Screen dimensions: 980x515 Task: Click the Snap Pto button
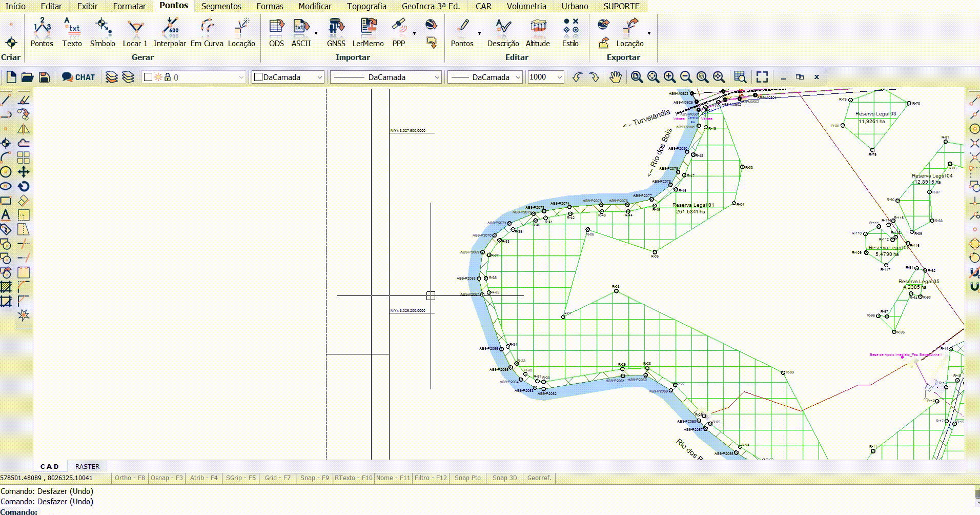click(467, 478)
